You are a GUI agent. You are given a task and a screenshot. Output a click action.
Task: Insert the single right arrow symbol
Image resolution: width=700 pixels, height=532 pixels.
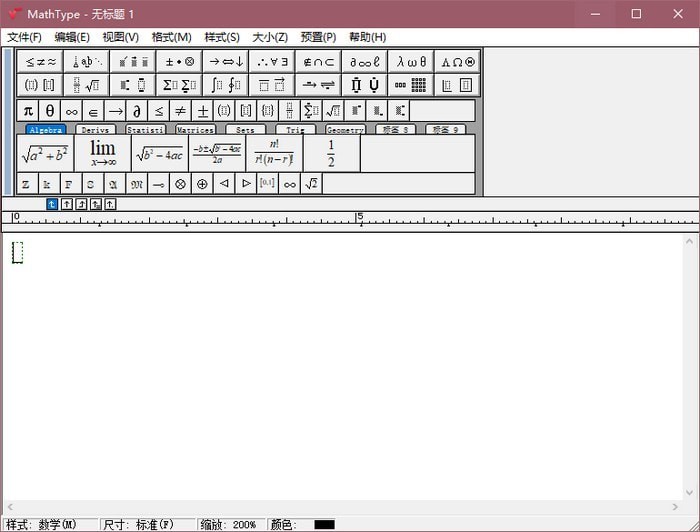click(x=115, y=111)
